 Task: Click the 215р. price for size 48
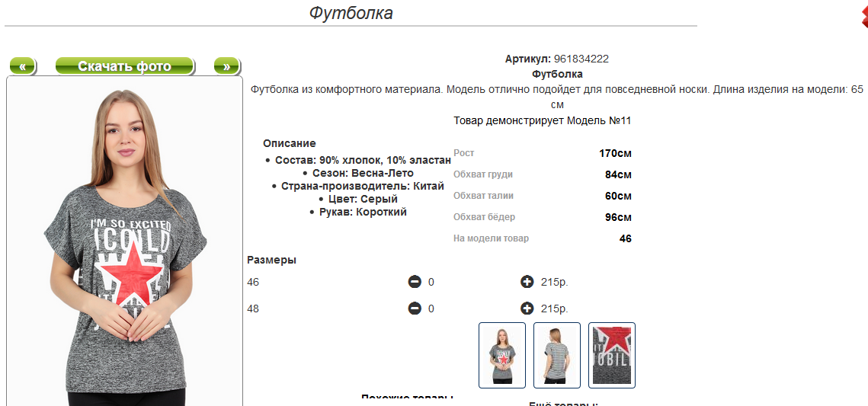tap(555, 308)
